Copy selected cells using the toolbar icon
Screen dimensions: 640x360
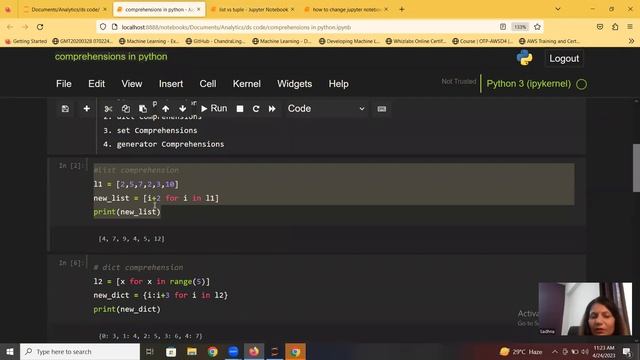(x=125, y=109)
